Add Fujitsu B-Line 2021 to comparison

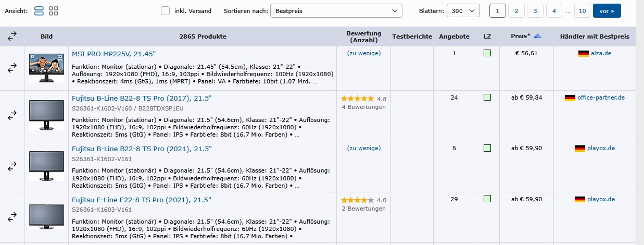12,166
